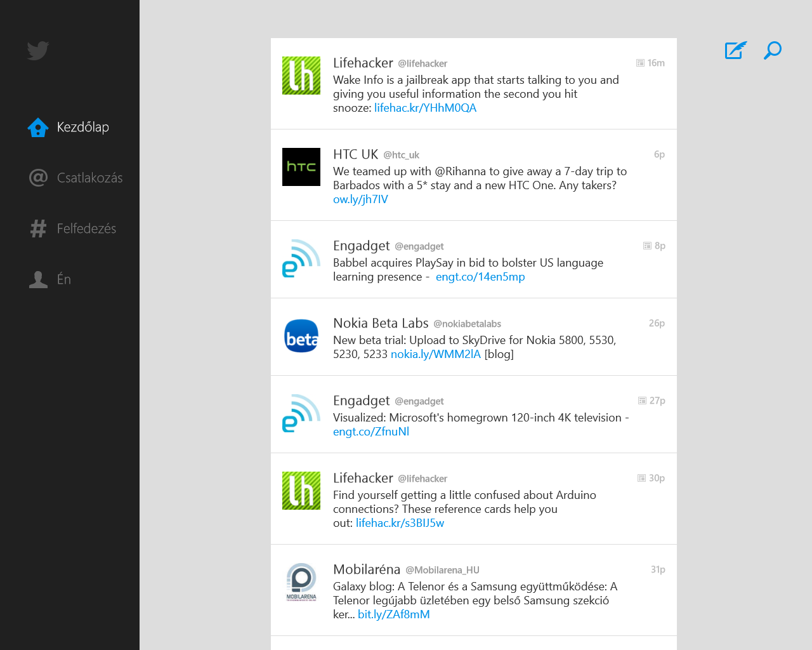Click the 31p timestamp
Screen dimensions: 812x650
click(x=658, y=569)
